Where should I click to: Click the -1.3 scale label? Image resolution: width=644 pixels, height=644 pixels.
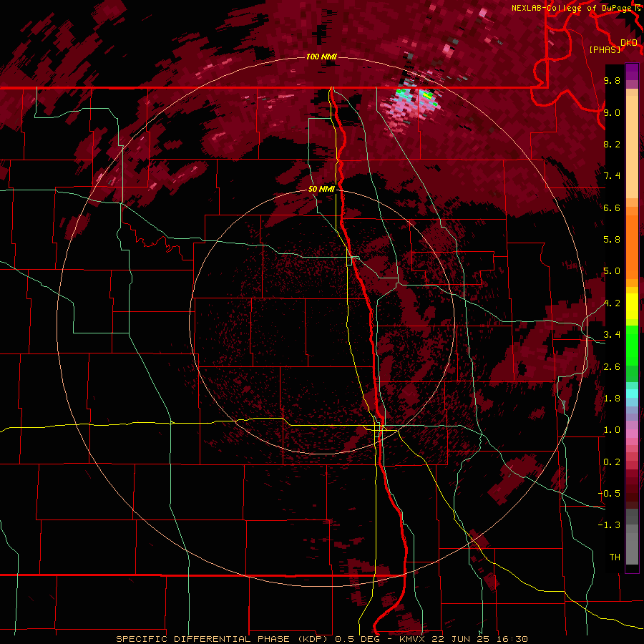coord(609,525)
